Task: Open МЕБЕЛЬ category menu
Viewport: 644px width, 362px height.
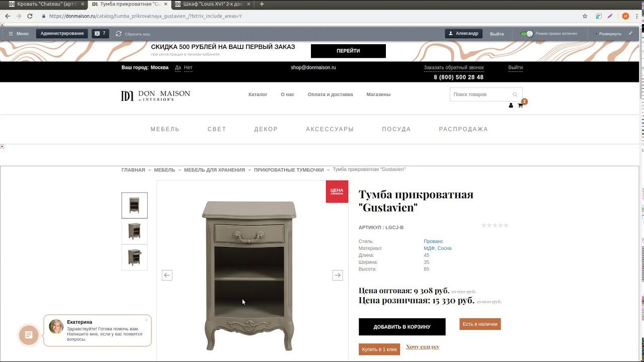Action: point(165,129)
